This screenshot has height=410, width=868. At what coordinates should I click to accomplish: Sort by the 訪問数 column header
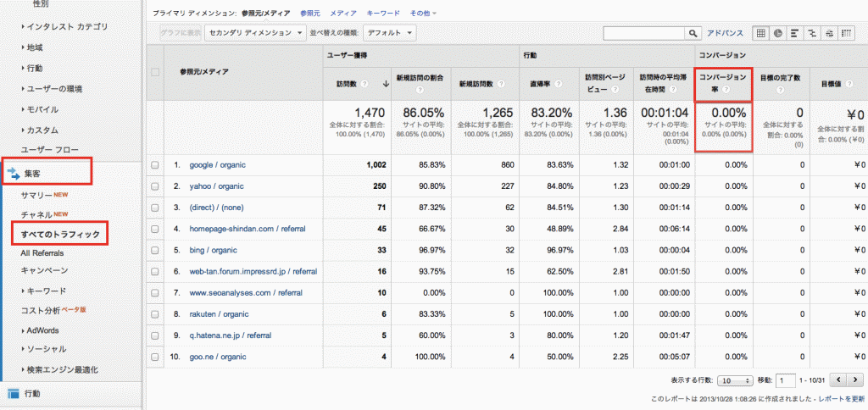[x=348, y=84]
